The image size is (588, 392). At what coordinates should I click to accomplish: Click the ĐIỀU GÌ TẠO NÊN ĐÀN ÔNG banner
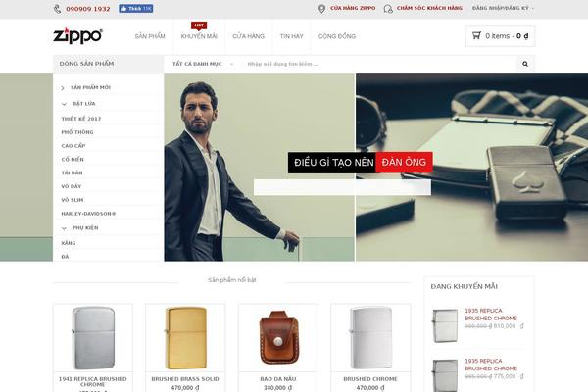point(360,163)
